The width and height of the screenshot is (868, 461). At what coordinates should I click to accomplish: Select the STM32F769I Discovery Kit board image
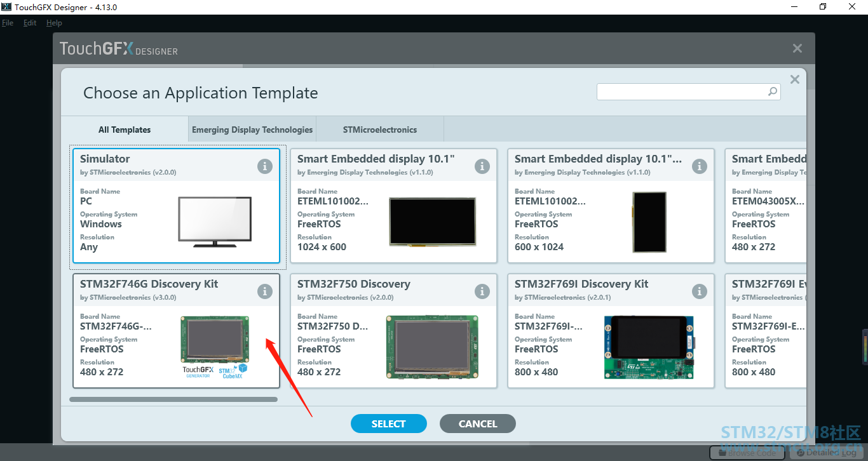coord(649,347)
